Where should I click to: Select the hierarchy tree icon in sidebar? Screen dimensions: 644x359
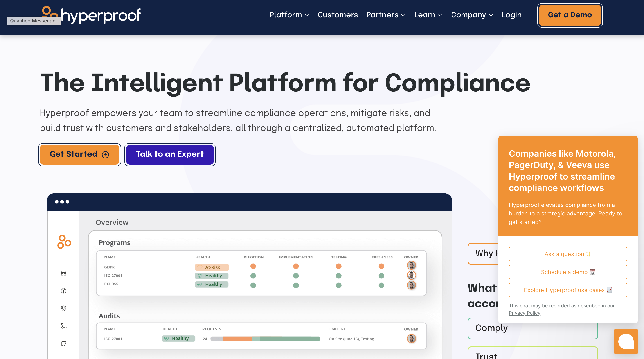(63, 326)
